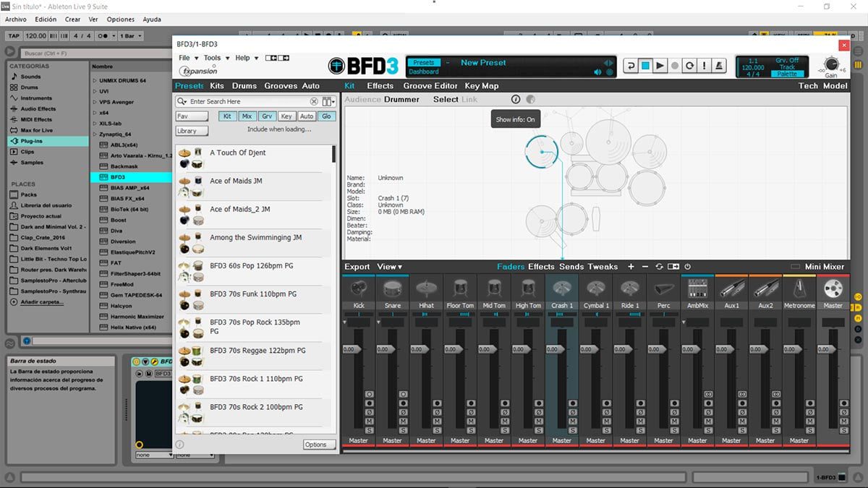
Task: Click the Ableton TAP tempo button
Action: [x=14, y=36]
